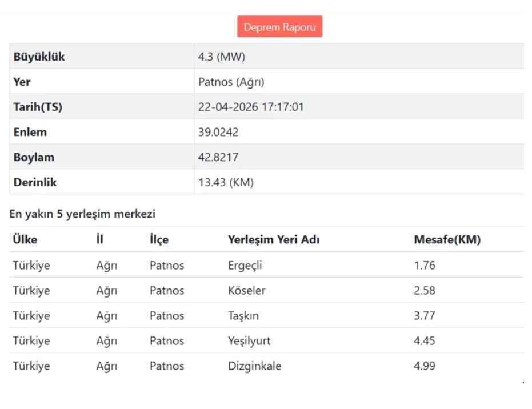The image size is (532, 409).
Task: Click the Yerleşim Yeri Adı column header
Action: (274, 240)
